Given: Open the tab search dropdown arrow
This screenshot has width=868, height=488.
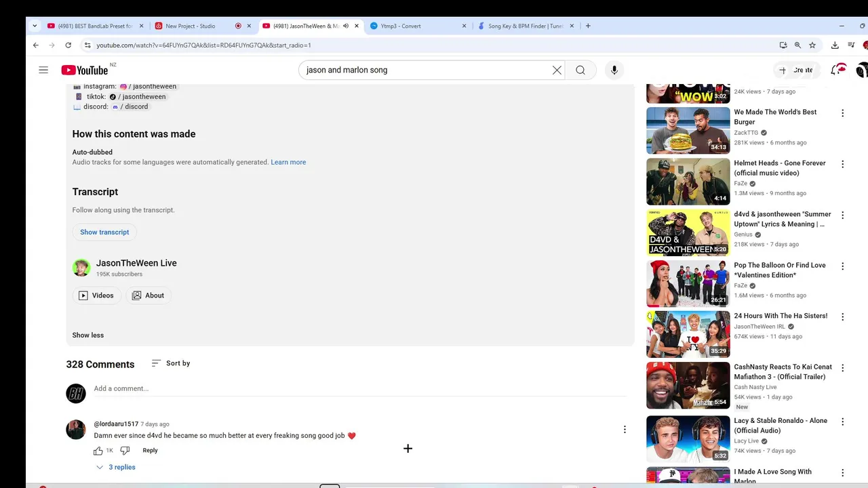Looking at the screenshot, I should (x=35, y=26).
